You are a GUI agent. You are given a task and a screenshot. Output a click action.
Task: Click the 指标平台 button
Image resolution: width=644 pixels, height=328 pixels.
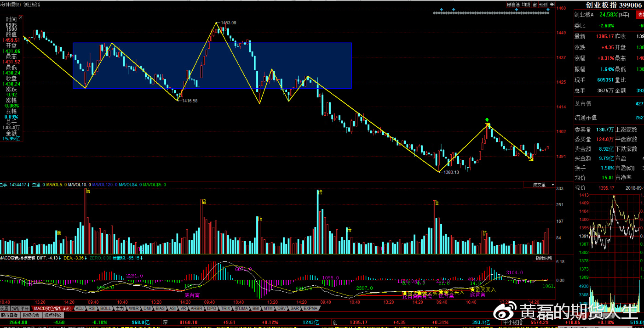click(x=20, y=308)
